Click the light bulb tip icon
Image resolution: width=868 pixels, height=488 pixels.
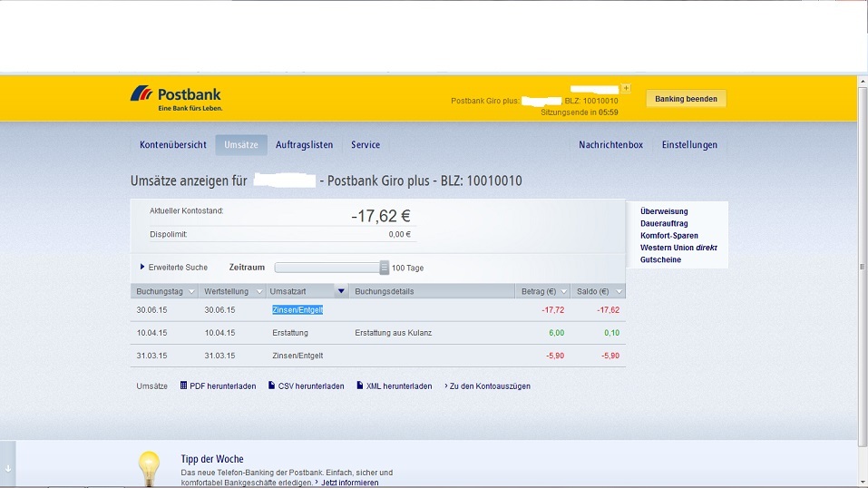(149, 469)
